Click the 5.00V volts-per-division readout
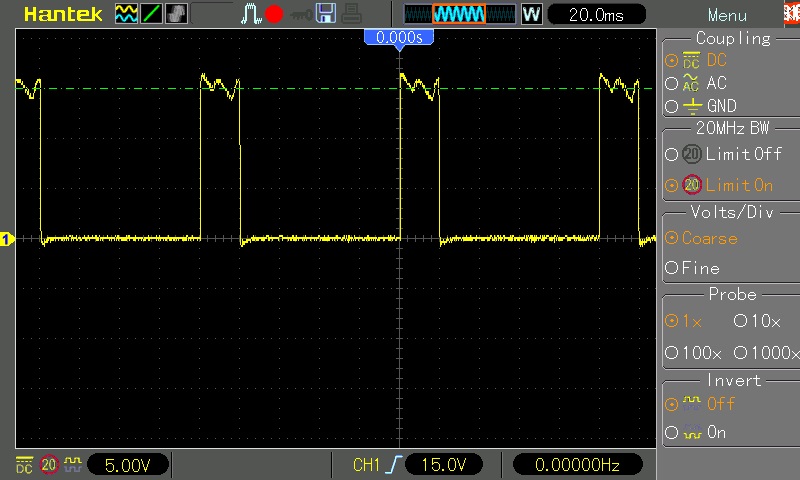Screen dimensions: 800x480 click(128, 465)
